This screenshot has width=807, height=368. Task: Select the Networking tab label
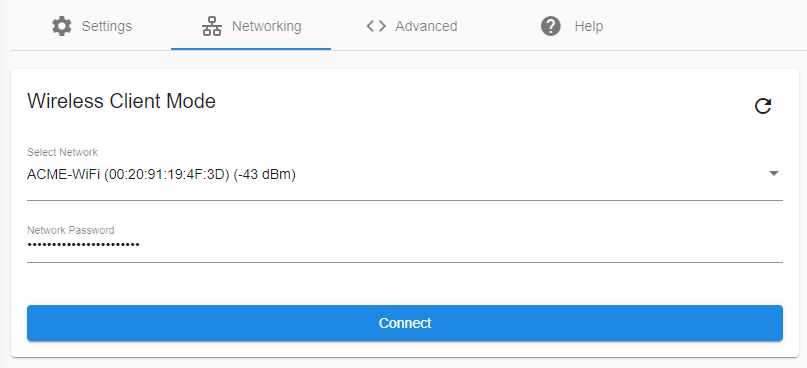point(267,26)
